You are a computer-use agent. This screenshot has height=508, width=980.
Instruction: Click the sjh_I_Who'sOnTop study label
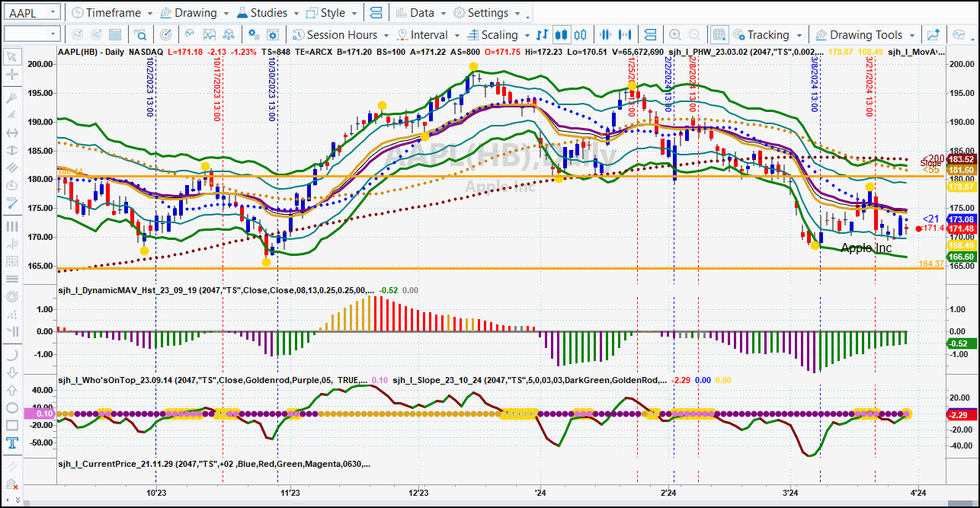213,379
